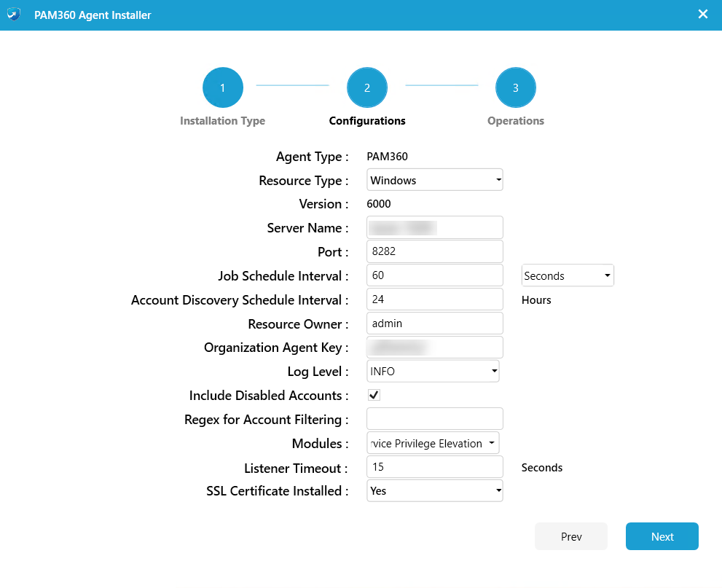Click the Log Level label
Image resolution: width=722 pixels, height=588 pixels.
[x=318, y=372]
